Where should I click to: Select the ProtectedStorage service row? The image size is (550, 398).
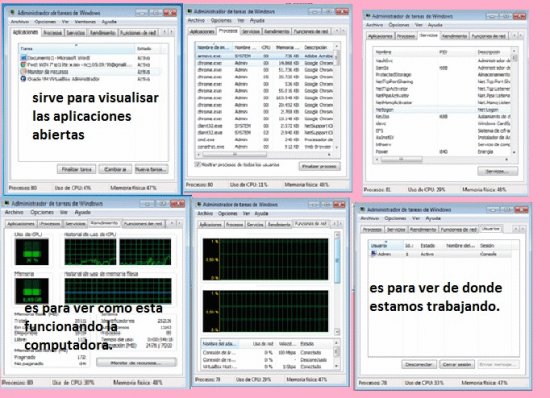click(442, 75)
